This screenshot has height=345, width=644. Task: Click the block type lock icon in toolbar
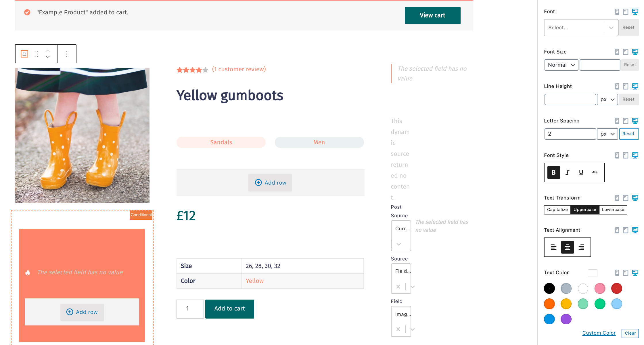coord(24,54)
